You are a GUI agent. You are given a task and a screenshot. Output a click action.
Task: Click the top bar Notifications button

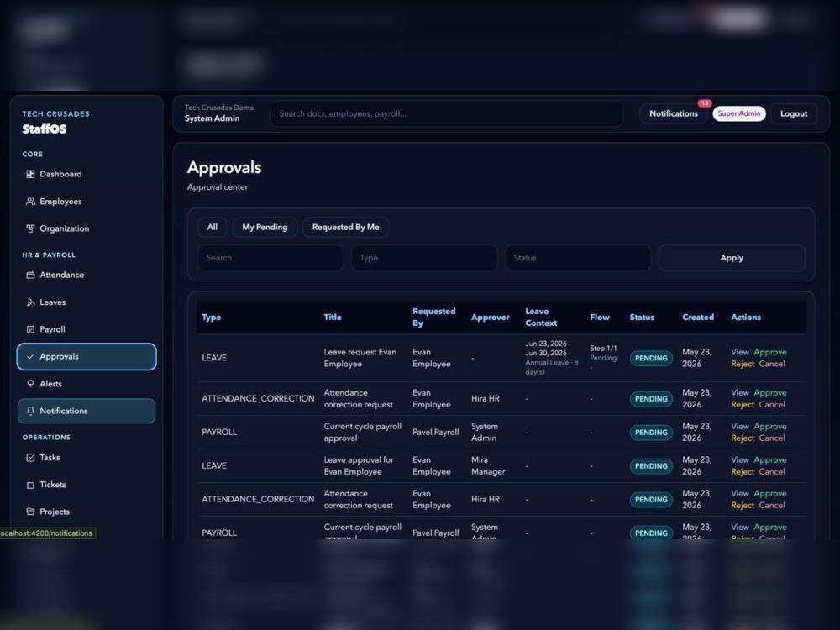pyautogui.click(x=674, y=113)
